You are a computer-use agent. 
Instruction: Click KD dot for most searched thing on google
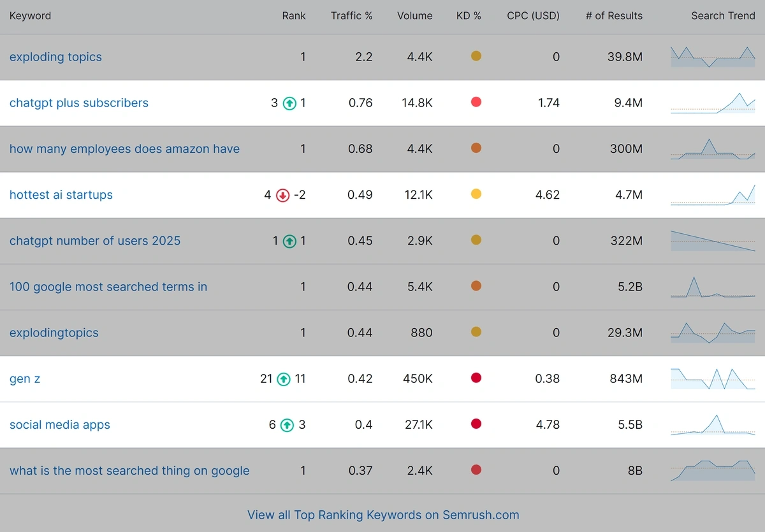476,470
